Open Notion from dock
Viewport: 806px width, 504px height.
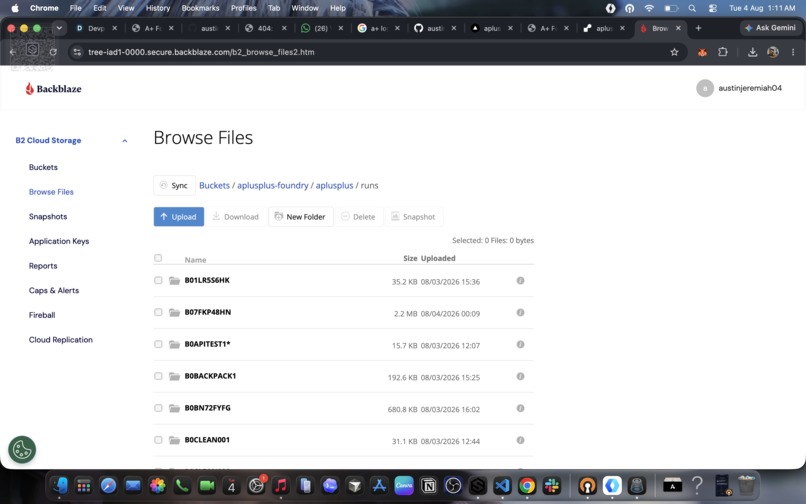point(428,485)
